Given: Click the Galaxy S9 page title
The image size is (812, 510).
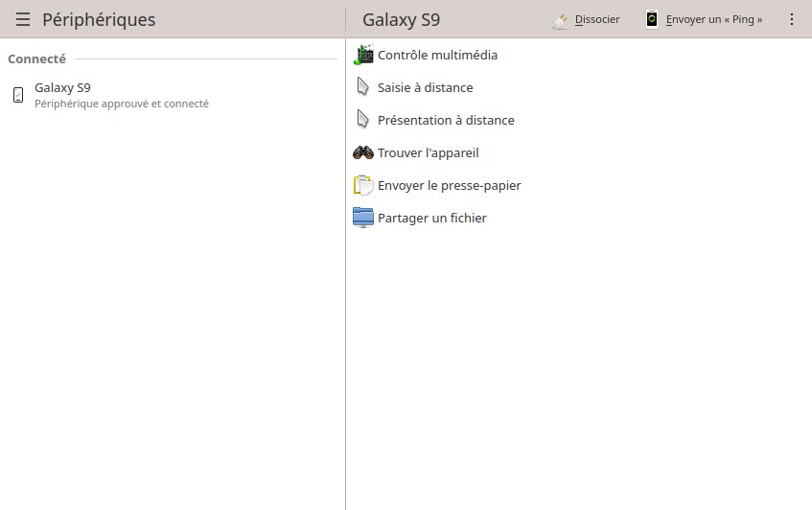Looking at the screenshot, I should pyautogui.click(x=402, y=20).
